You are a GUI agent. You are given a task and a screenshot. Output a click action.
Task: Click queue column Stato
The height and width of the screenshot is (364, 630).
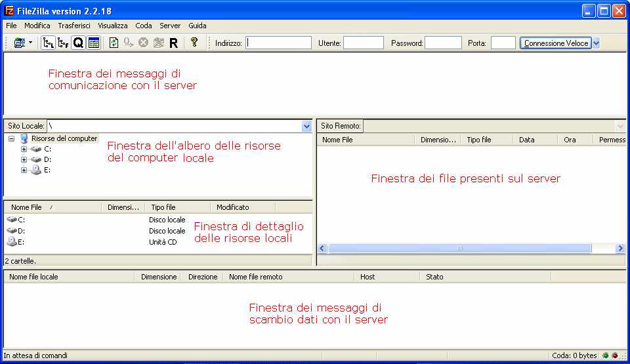[486, 277]
